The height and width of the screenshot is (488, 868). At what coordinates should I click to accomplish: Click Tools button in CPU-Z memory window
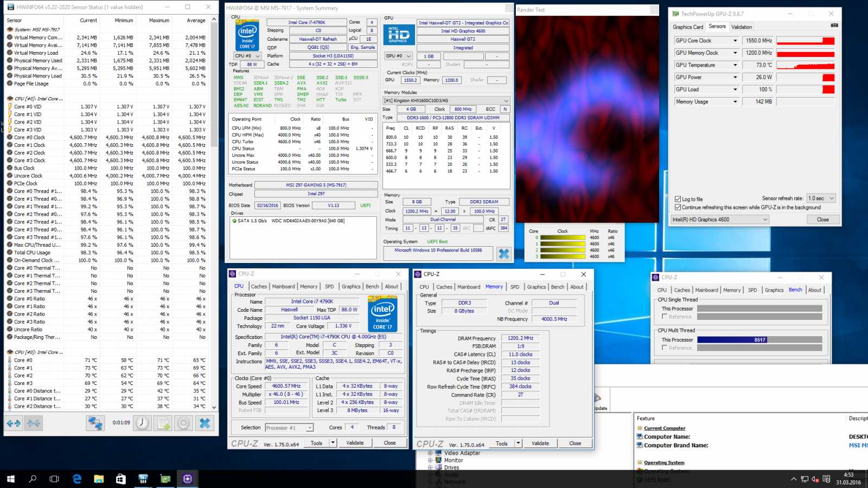pos(502,444)
